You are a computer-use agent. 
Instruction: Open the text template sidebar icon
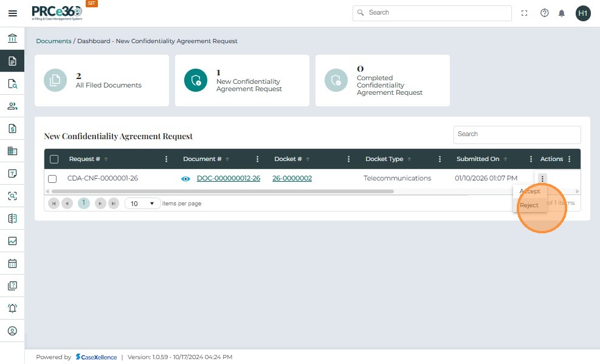pyautogui.click(x=12, y=173)
